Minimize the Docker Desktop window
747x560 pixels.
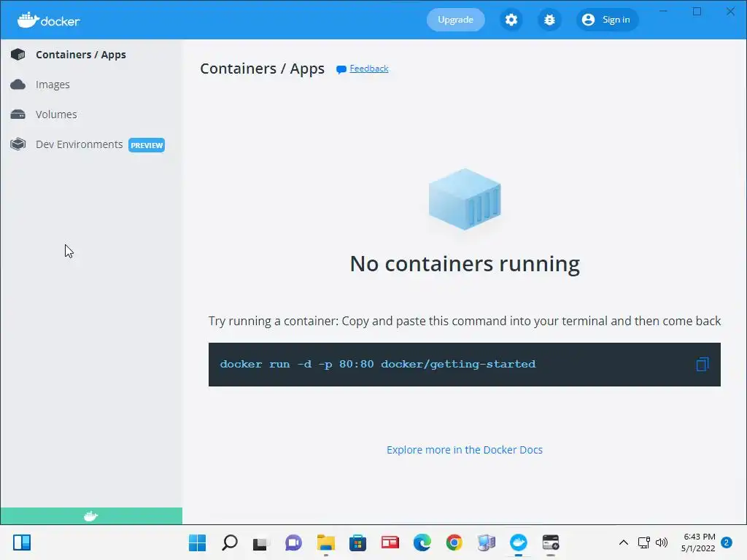[x=663, y=12]
